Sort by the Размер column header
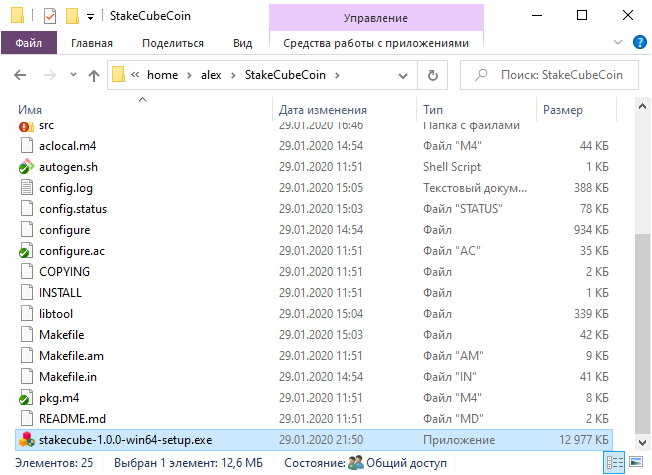This screenshot has height=475, width=652. point(563,110)
